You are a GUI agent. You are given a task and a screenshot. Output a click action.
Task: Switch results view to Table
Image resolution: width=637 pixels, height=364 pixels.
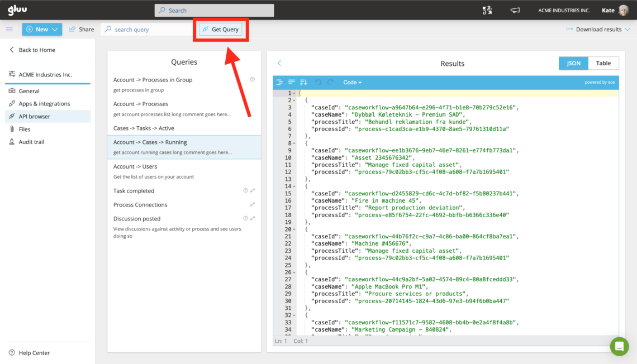coord(603,63)
